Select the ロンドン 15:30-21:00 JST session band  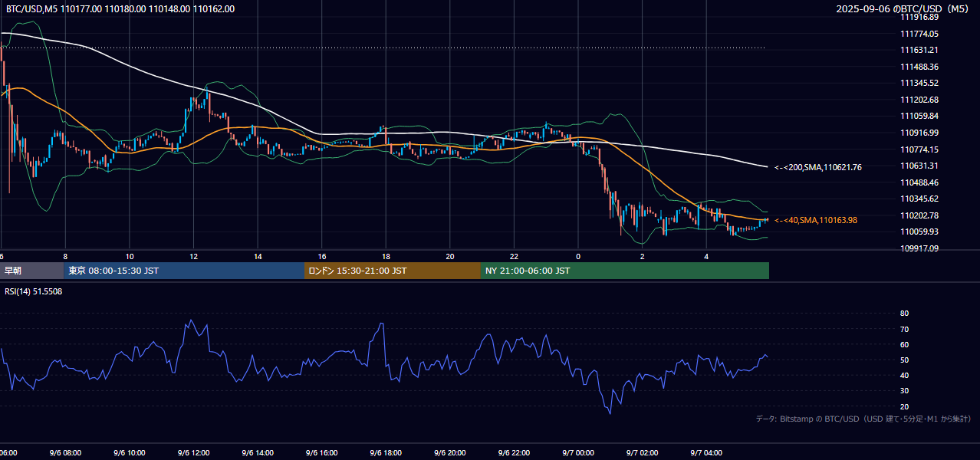tap(393, 271)
